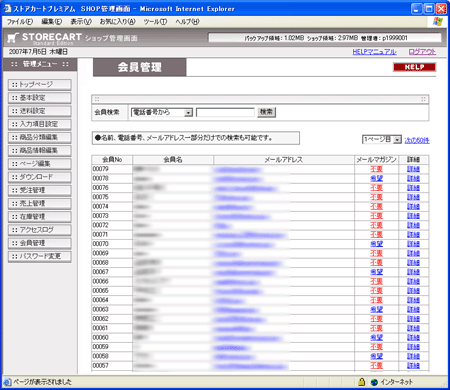The width and height of the screenshot is (450, 390).
Task: Click the 会員名 column header
Action: click(173, 160)
